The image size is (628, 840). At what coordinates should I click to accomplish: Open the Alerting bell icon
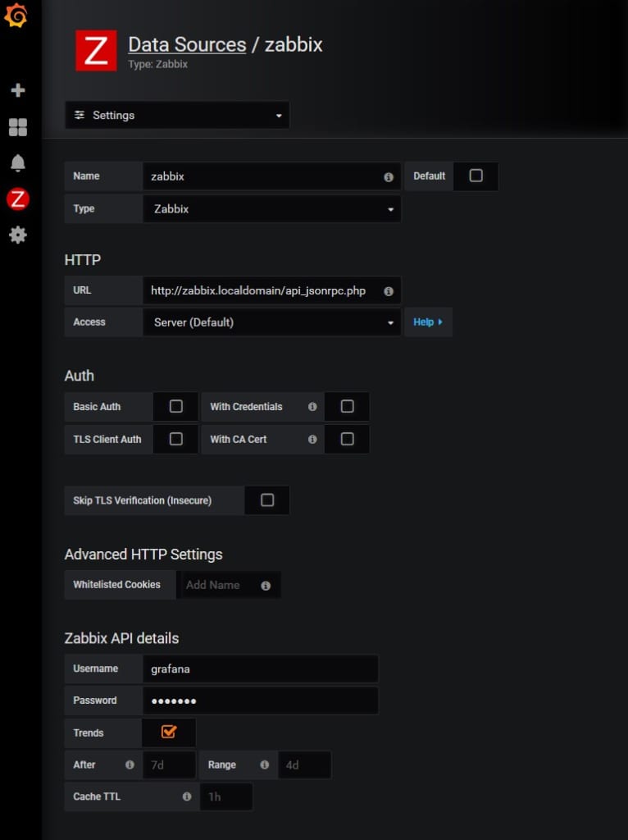(x=18, y=163)
